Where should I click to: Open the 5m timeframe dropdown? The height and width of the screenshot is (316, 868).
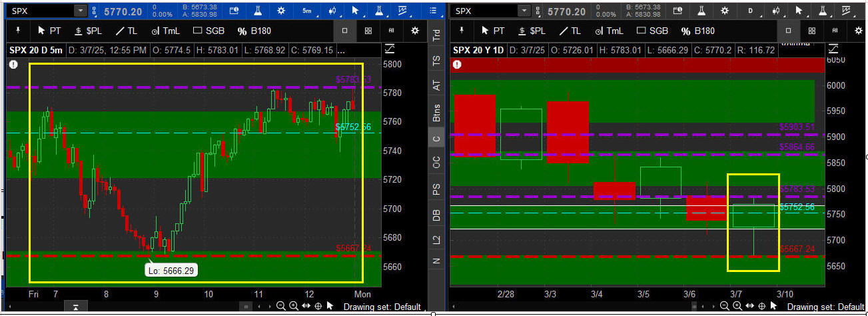pos(306,11)
